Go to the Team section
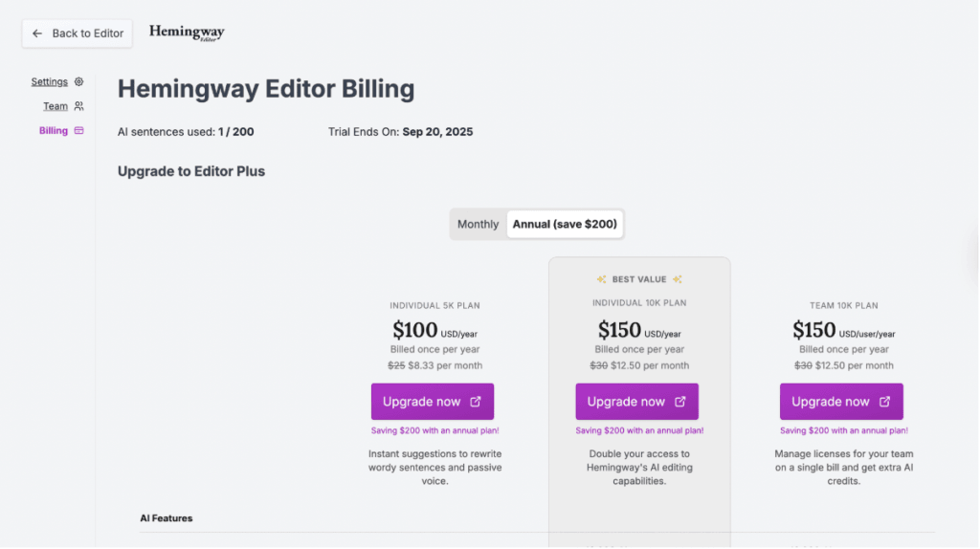This screenshot has width=980, height=549. [56, 106]
